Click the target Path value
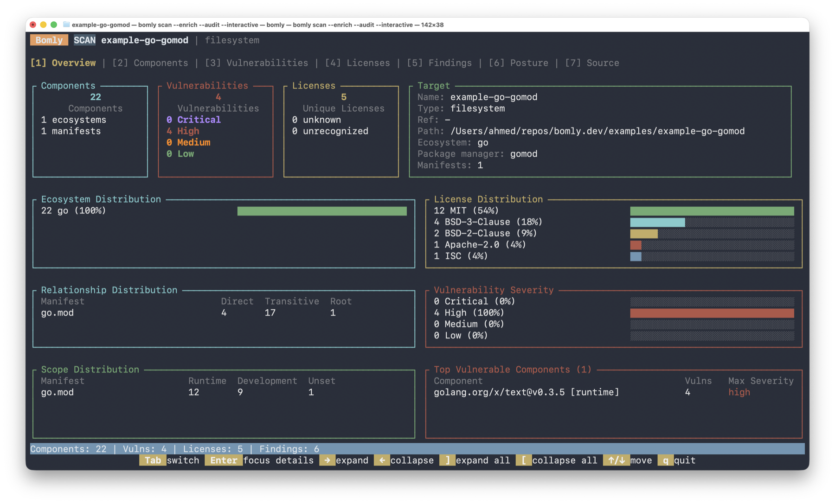 coord(597,131)
